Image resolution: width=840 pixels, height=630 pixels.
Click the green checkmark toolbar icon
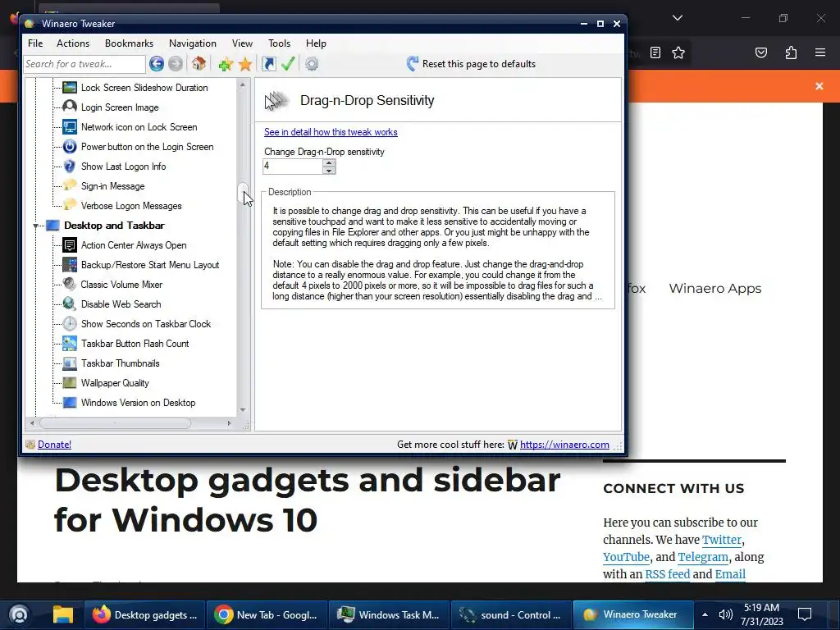(x=288, y=64)
